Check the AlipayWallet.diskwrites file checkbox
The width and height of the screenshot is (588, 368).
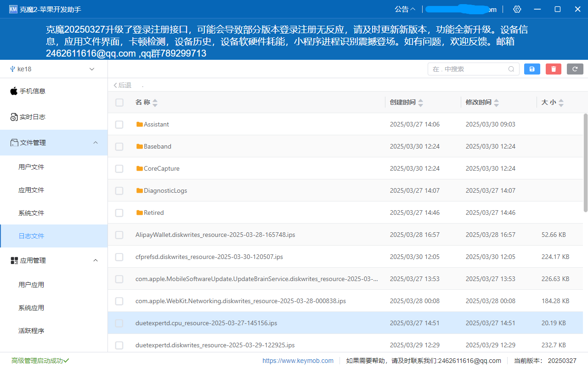pyautogui.click(x=119, y=235)
